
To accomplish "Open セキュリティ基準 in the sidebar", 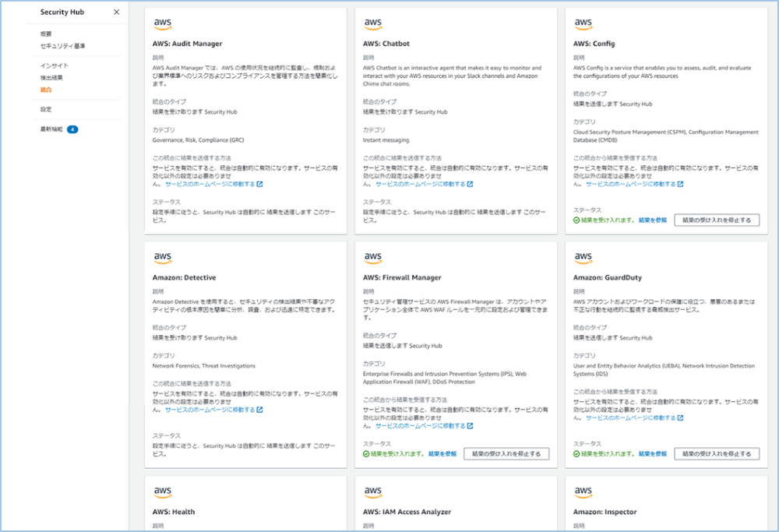I will (62, 46).
